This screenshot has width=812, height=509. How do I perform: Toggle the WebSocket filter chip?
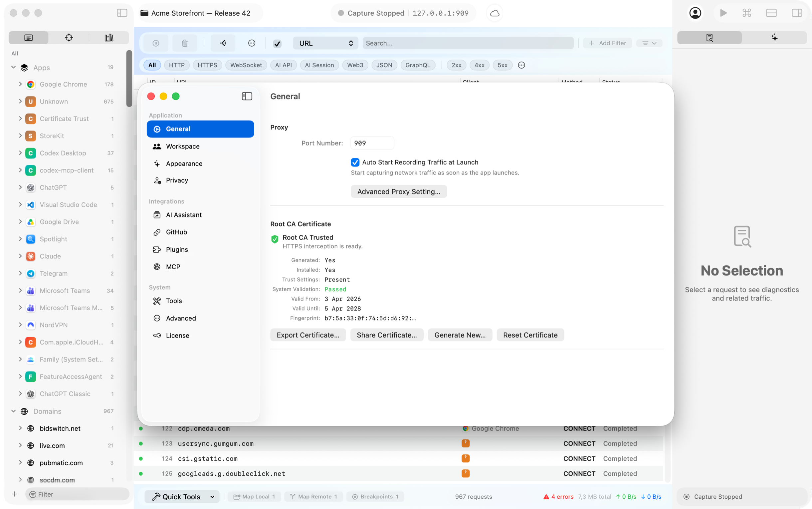[246, 65]
